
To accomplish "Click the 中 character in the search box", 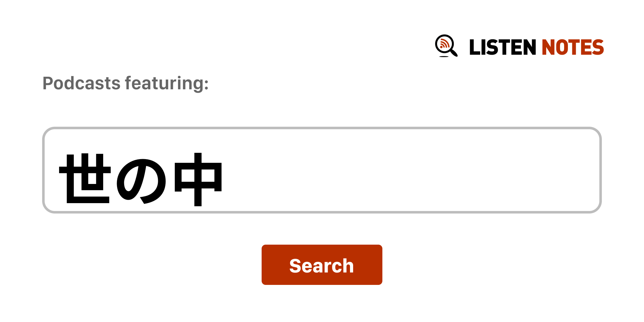I will [x=198, y=179].
